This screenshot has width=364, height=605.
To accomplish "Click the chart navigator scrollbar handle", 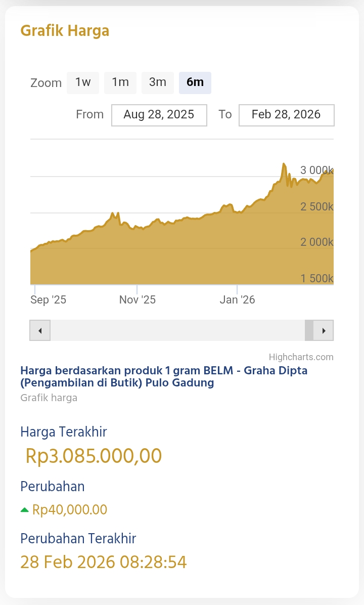I will point(309,331).
